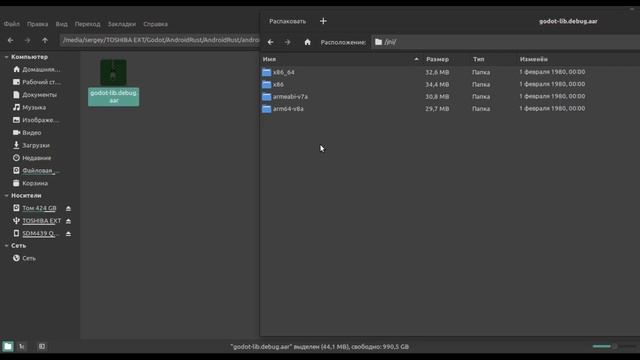Show tree sidebar view button
The height and width of the screenshot is (360, 640).
(22, 347)
